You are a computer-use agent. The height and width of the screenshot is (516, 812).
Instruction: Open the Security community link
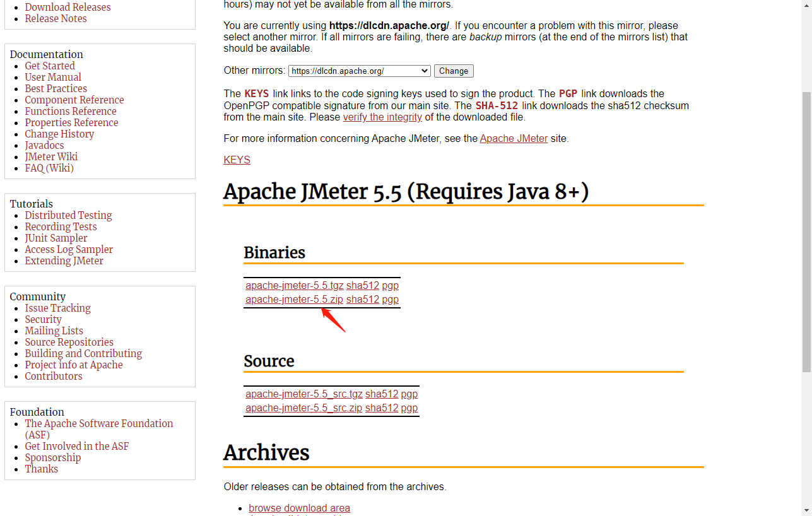pos(43,319)
